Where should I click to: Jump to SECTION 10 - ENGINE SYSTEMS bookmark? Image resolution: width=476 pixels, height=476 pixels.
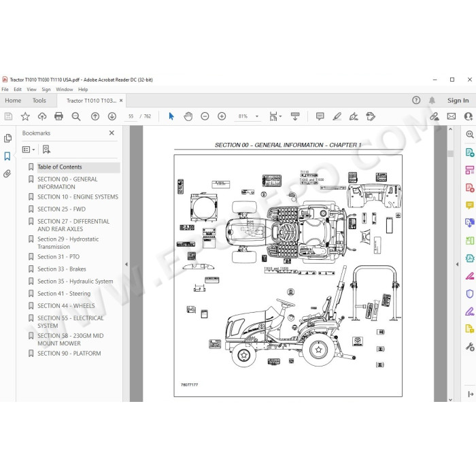coord(78,197)
